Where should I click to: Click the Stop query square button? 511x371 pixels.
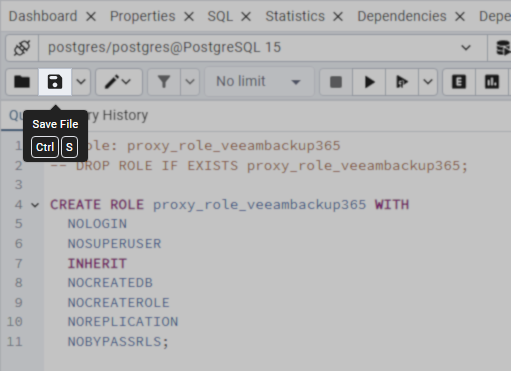click(x=336, y=82)
